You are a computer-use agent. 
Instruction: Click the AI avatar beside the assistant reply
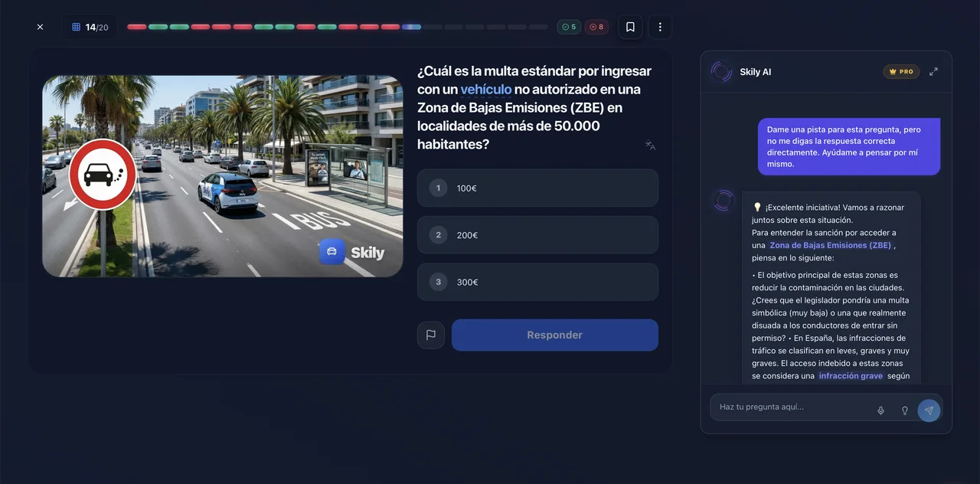click(724, 201)
